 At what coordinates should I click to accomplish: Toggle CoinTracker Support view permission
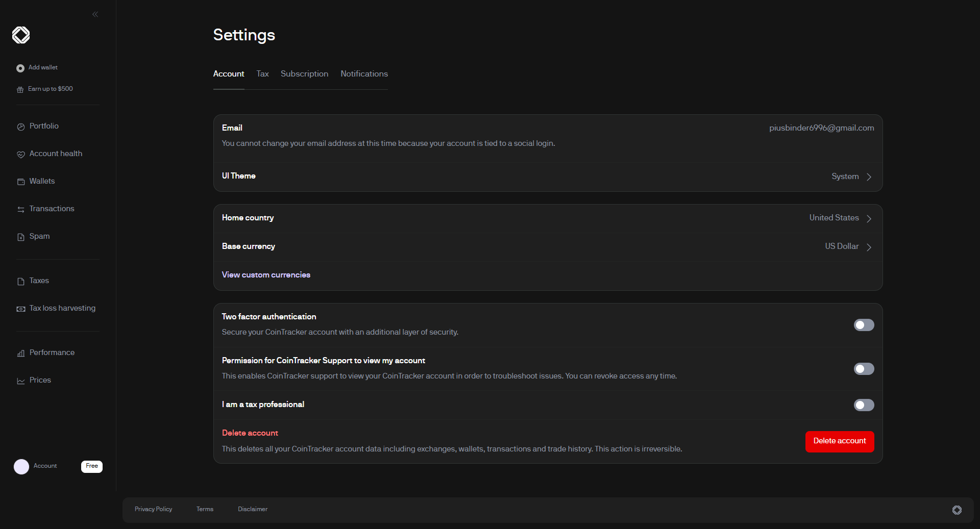tap(864, 369)
